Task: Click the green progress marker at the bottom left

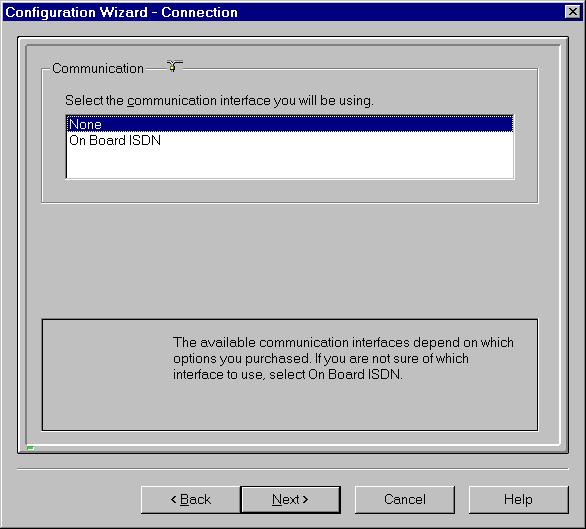Action: [x=30, y=448]
